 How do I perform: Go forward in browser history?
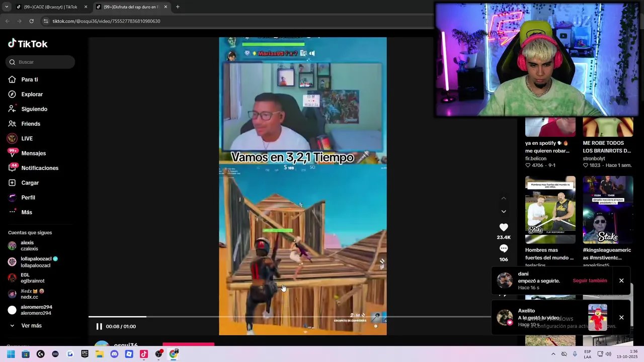point(19,21)
